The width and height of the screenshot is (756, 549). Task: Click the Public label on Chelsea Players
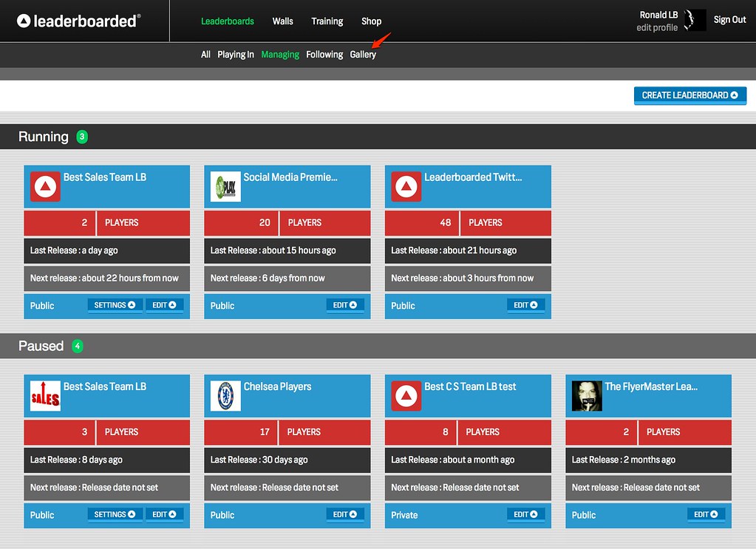click(222, 515)
